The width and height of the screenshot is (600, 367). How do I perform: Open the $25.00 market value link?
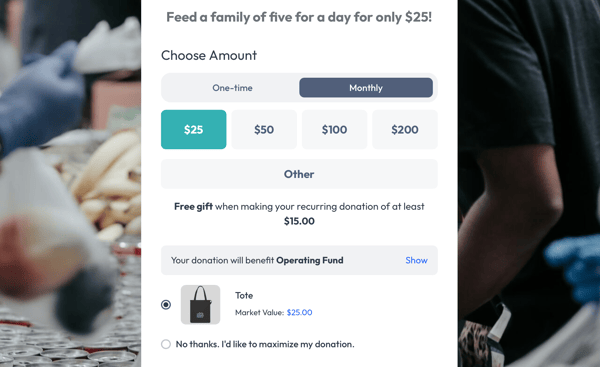click(300, 312)
